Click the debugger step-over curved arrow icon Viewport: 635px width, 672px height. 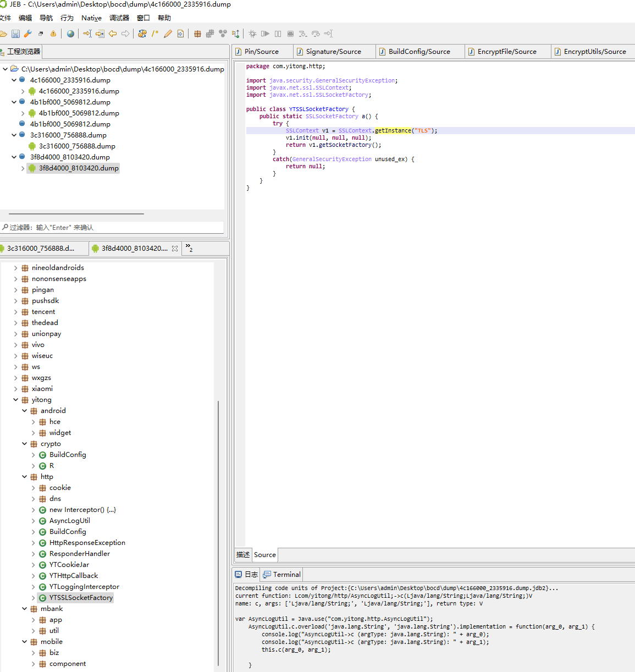point(316,34)
